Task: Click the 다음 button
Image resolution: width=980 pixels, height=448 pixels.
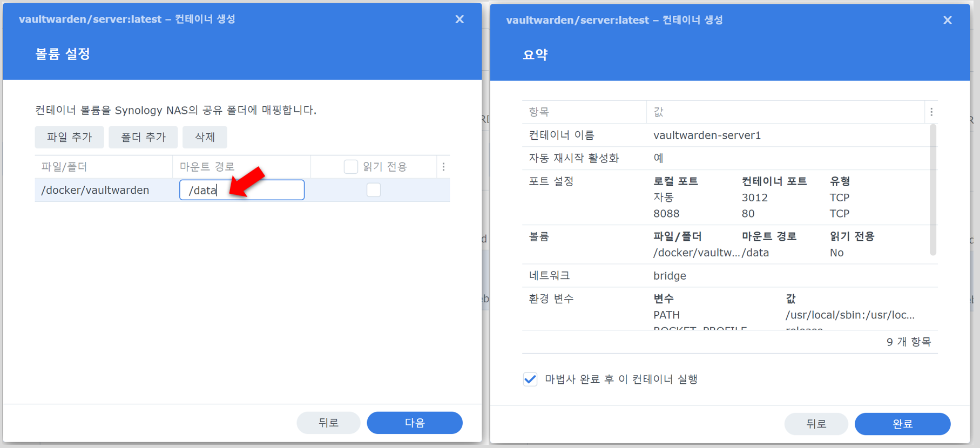Action: (x=415, y=423)
